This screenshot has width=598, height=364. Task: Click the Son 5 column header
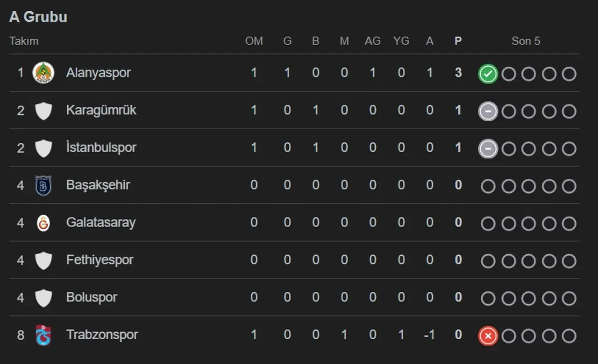(x=526, y=41)
